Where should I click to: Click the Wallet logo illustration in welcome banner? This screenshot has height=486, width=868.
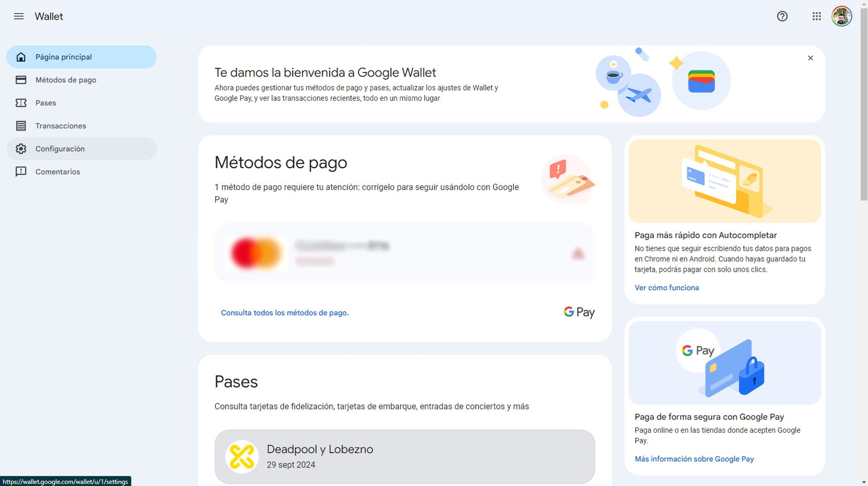pyautogui.click(x=701, y=81)
